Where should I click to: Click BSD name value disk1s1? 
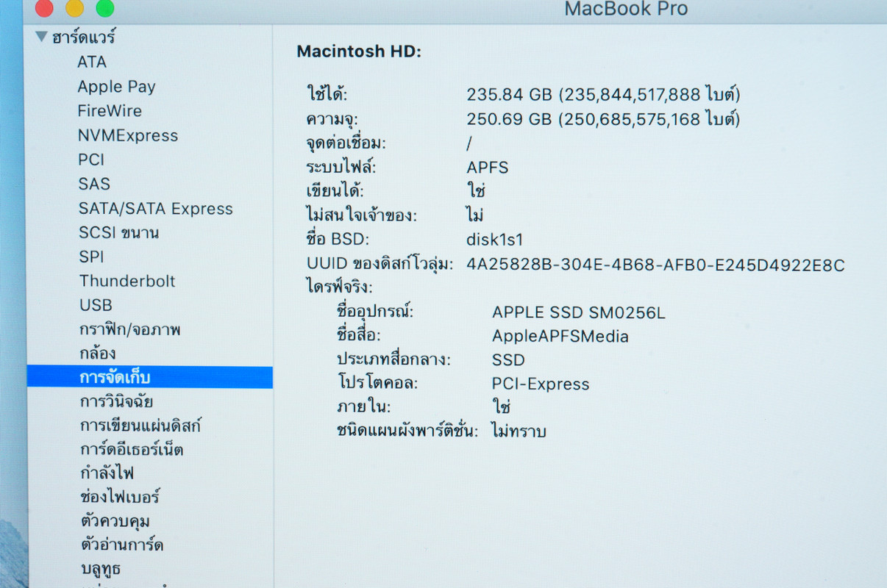click(x=495, y=240)
